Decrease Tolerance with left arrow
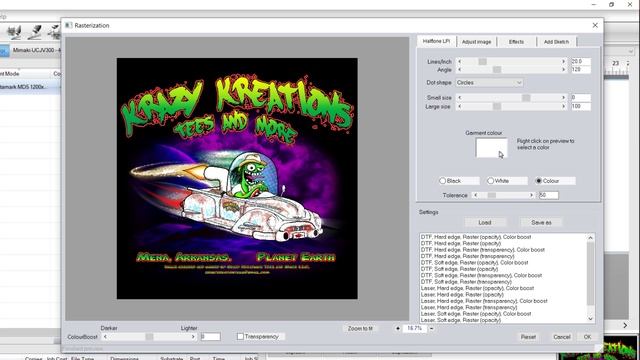 coord(476,196)
